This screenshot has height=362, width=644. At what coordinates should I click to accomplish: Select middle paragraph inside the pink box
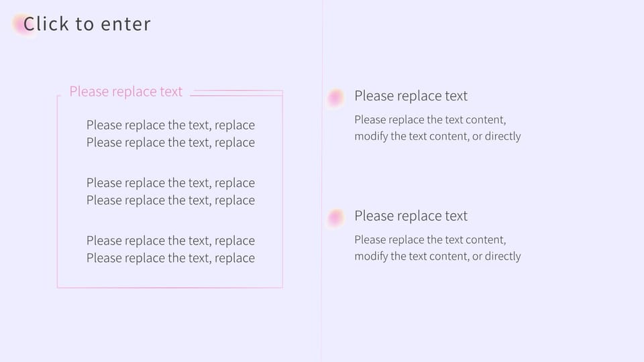[x=170, y=191]
